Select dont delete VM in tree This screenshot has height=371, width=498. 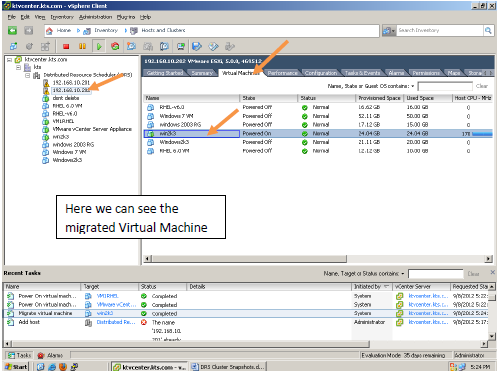click(x=66, y=98)
